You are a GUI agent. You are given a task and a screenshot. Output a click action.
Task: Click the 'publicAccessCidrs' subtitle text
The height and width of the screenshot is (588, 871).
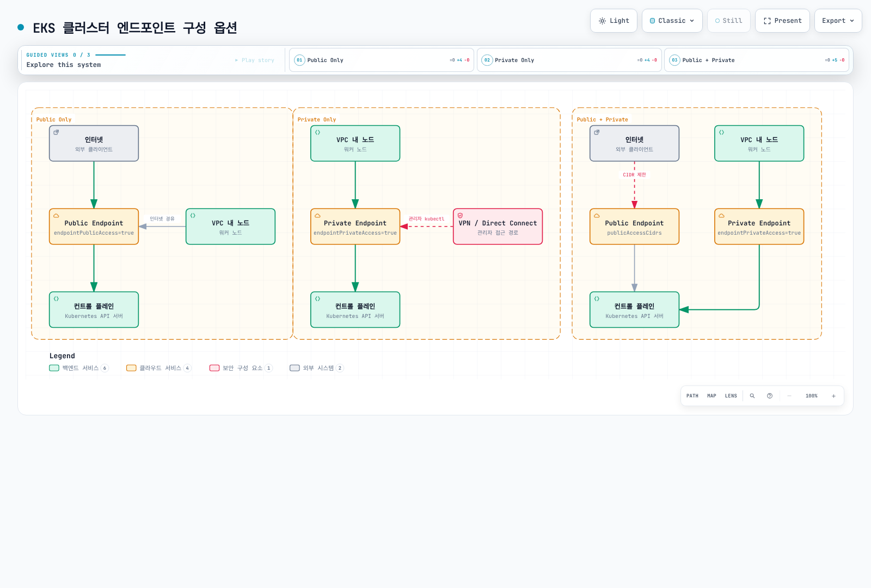pos(634,233)
